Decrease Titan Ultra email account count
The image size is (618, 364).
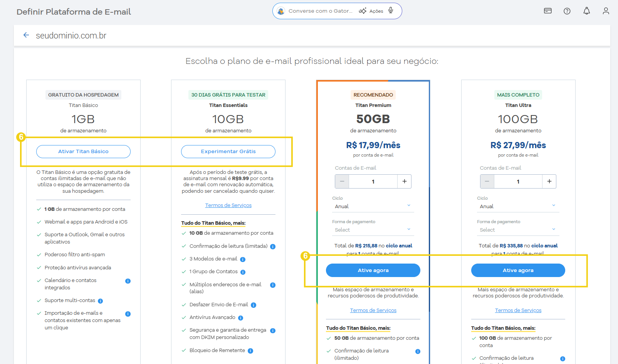click(x=487, y=181)
